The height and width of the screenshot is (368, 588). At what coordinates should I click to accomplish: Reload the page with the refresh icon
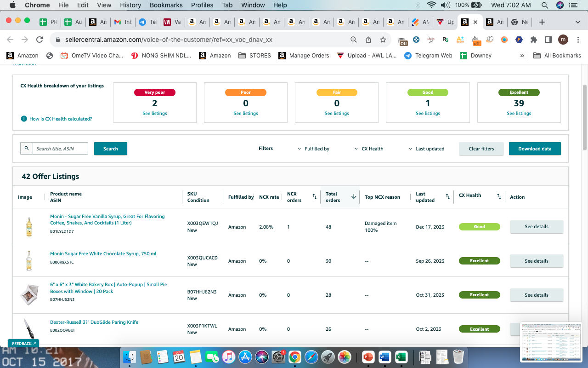[x=40, y=40]
